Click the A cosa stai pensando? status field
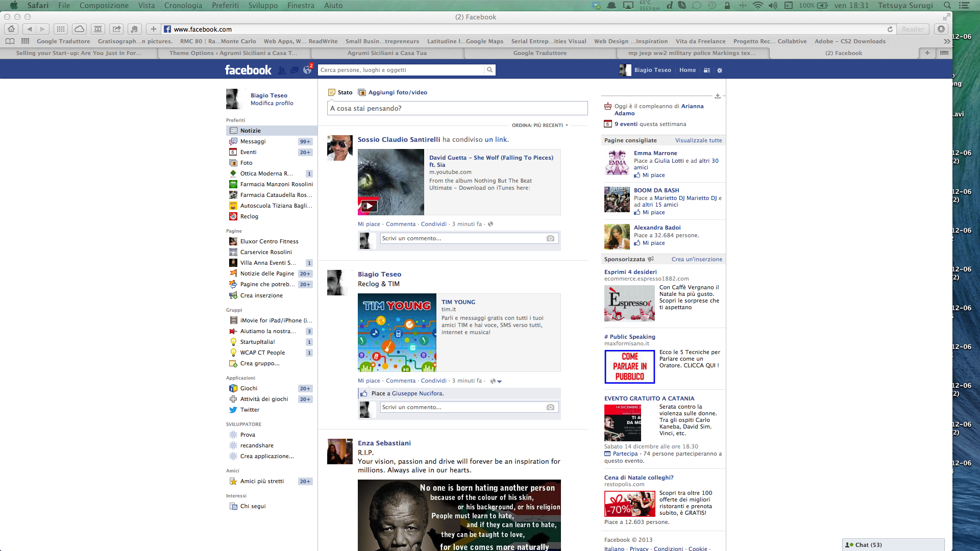 [457, 108]
